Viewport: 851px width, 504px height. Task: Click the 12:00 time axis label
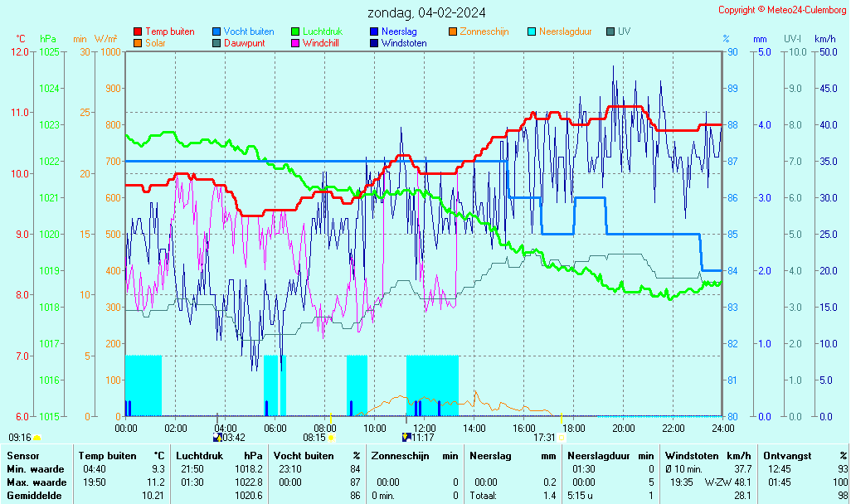(x=424, y=428)
